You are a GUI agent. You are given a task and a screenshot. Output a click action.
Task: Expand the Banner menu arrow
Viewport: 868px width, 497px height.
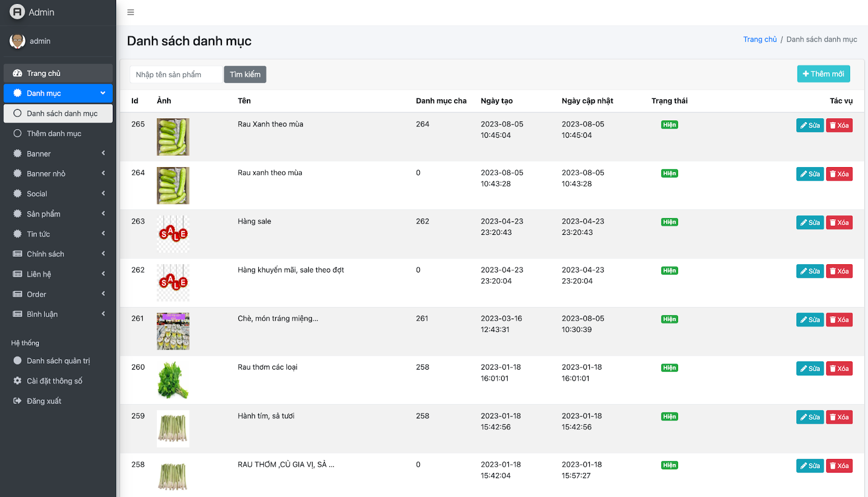103,154
